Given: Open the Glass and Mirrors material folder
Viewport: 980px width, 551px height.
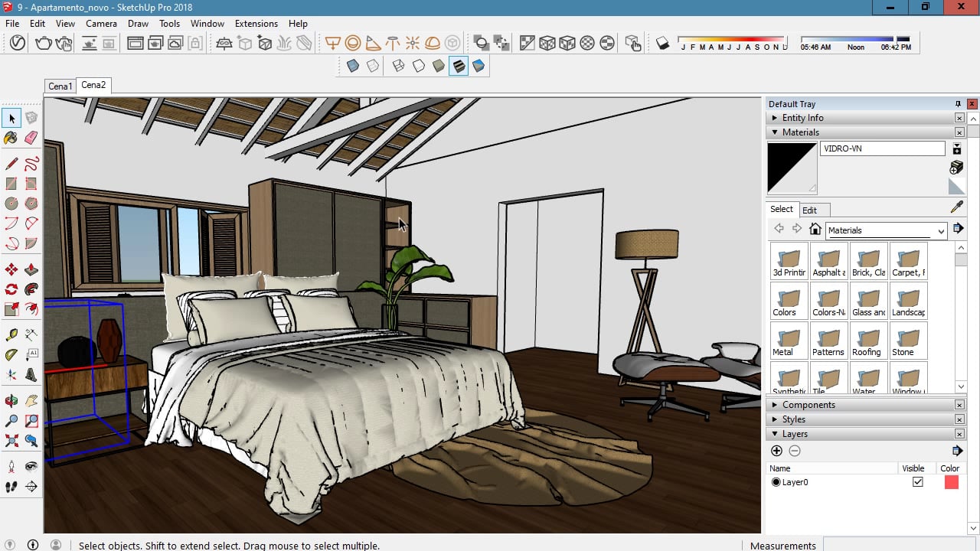Looking at the screenshot, I should pyautogui.click(x=868, y=300).
